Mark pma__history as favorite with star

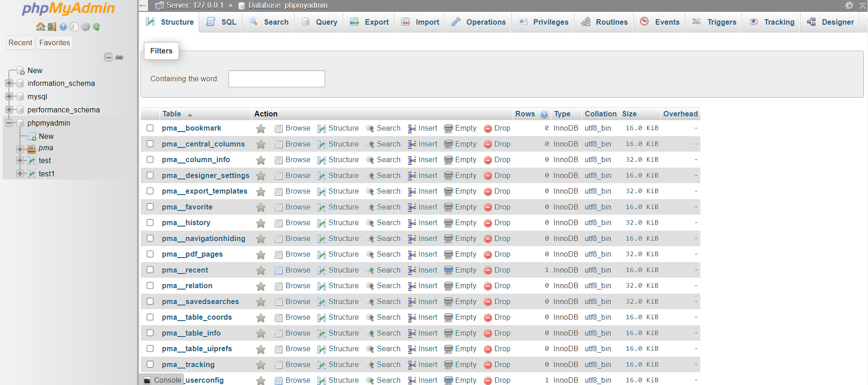pos(261,223)
